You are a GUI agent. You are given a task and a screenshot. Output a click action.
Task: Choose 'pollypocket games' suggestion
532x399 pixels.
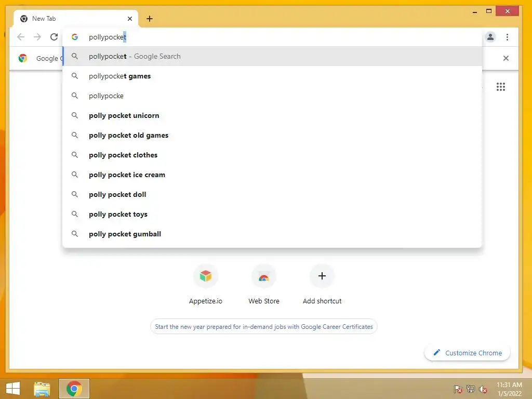coord(272,76)
